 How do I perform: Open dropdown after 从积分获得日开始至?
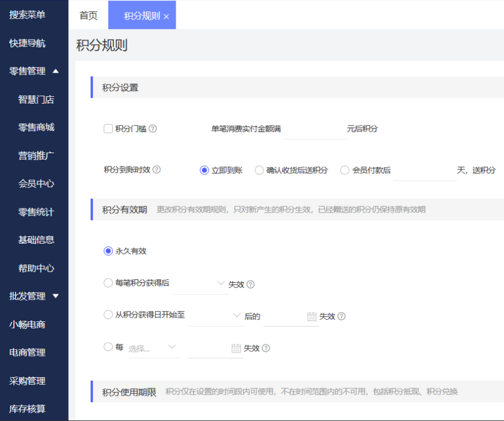[x=217, y=316]
